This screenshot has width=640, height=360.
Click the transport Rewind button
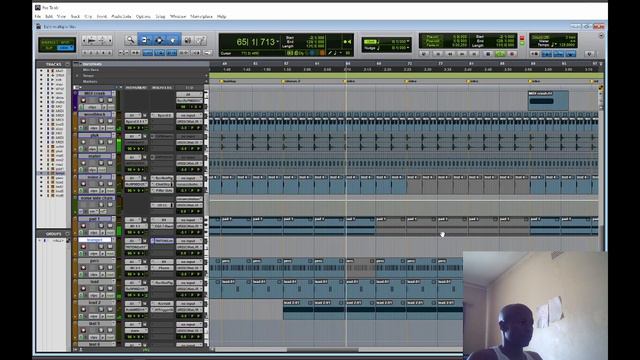(x=450, y=54)
